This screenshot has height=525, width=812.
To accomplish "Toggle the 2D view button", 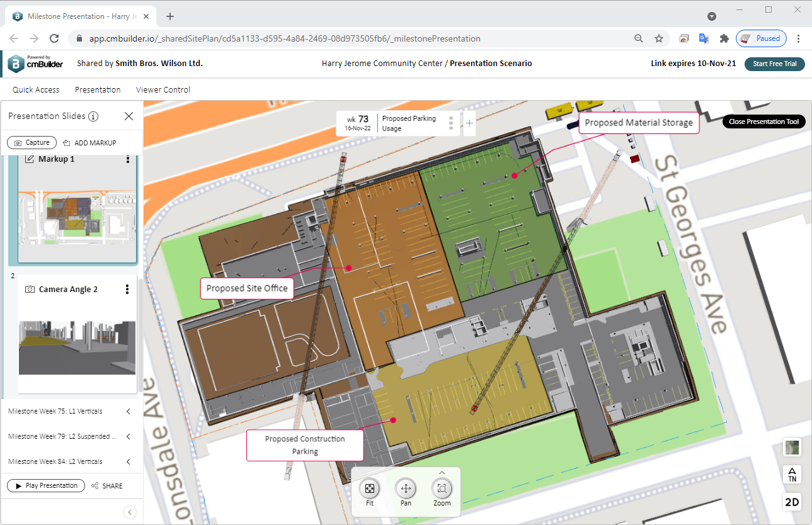I will (792, 502).
